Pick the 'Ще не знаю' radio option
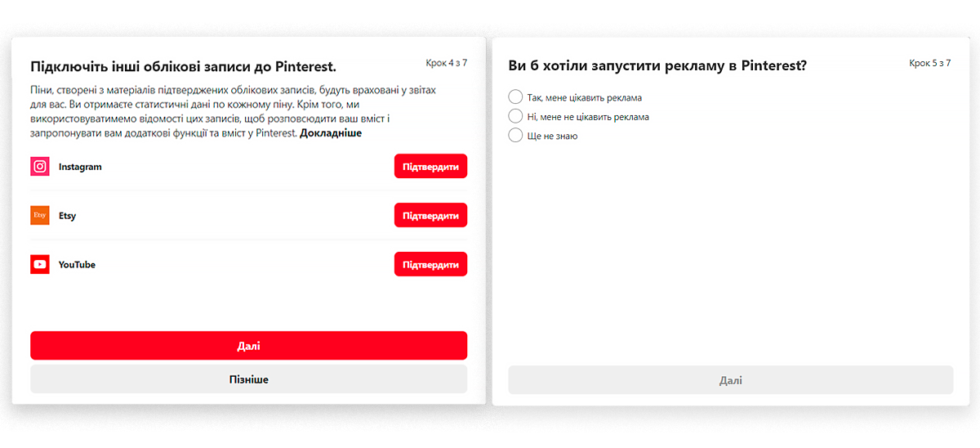Viewport: 980px width, 448px height. [x=515, y=135]
